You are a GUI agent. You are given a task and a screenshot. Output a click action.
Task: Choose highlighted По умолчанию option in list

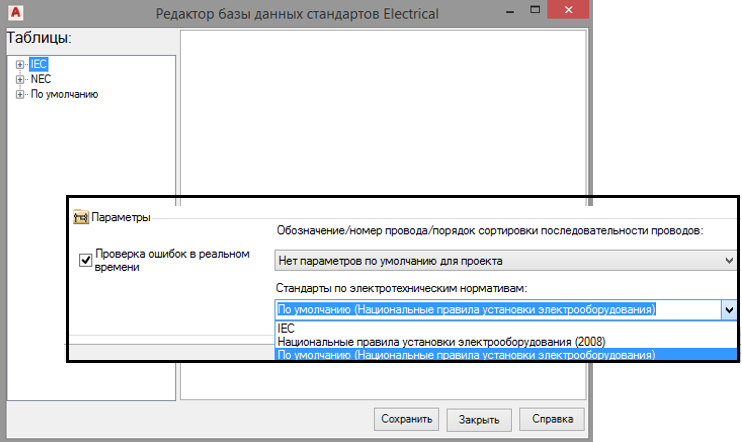(x=505, y=354)
